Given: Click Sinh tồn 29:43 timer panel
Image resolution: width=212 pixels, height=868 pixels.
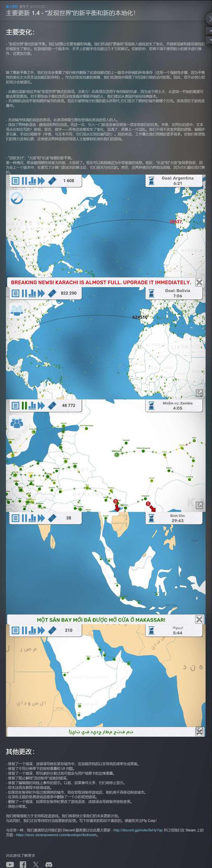Looking at the screenshot, I should (x=174, y=518).
